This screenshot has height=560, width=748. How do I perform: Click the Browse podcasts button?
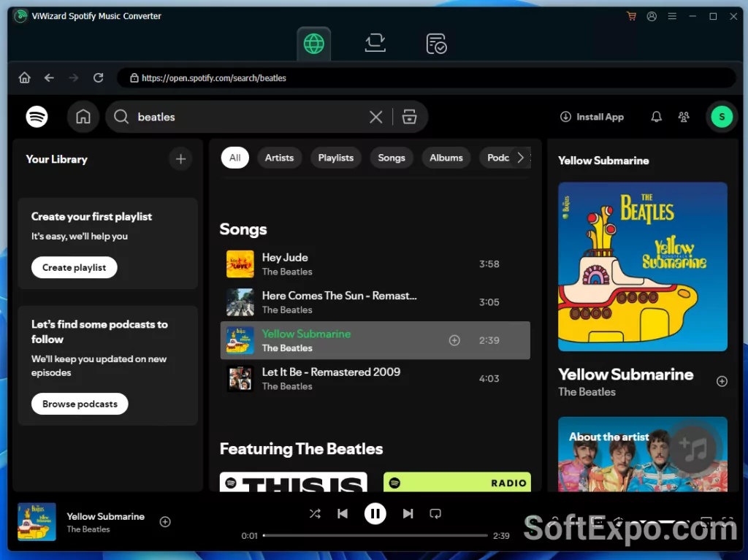point(79,404)
